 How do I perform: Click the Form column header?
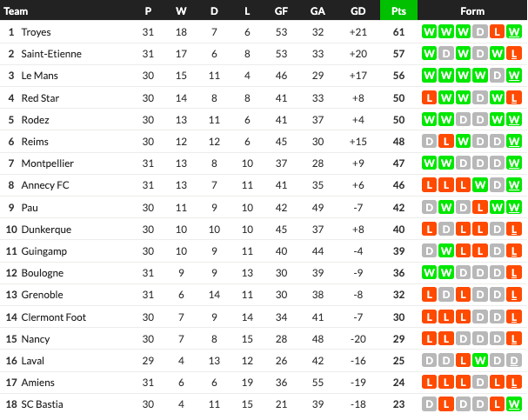[472, 11]
